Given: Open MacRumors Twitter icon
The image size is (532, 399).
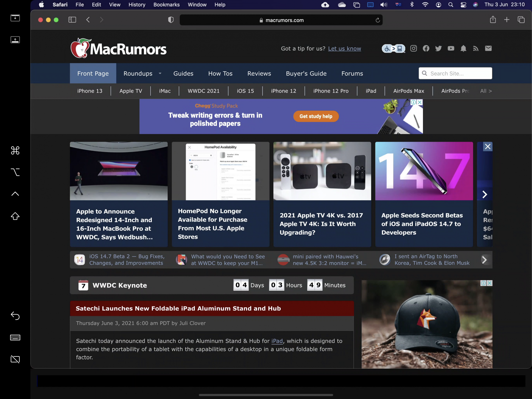Looking at the screenshot, I should tap(438, 48).
